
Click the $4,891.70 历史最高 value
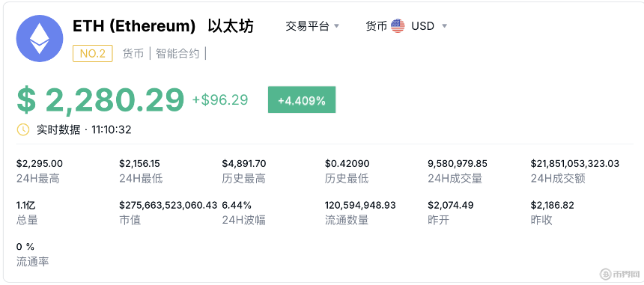point(244,164)
